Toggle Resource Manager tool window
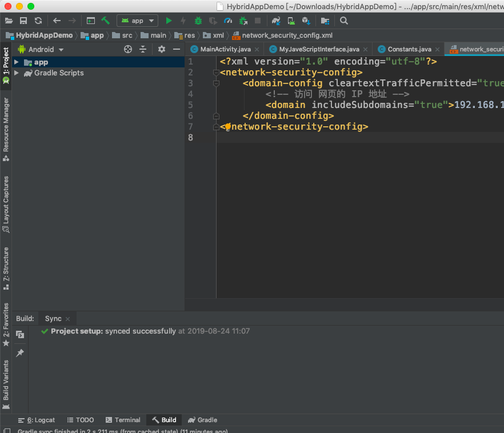The height and width of the screenshot is (433, 504). coord(6,130)
